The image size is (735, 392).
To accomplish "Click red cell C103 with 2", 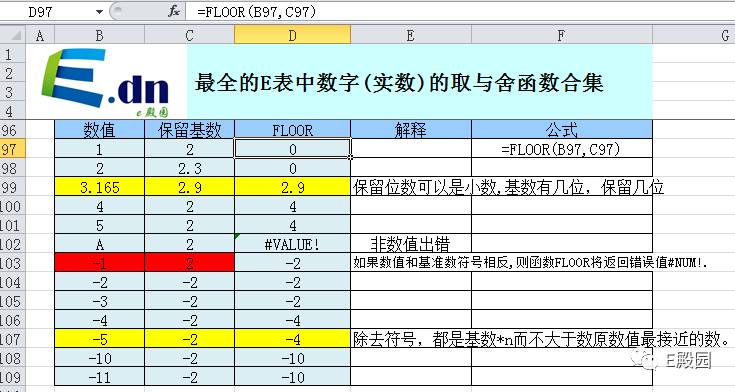I will tap(189, 263).
